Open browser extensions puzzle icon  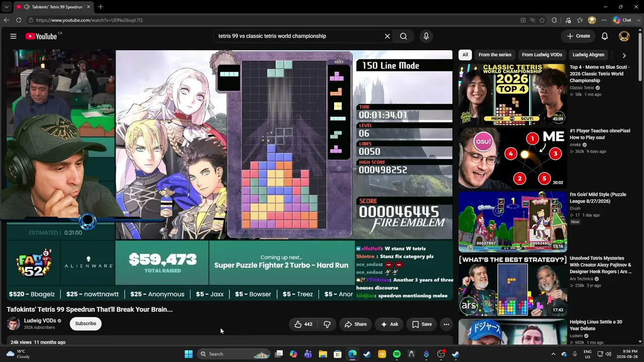[554, 20]
